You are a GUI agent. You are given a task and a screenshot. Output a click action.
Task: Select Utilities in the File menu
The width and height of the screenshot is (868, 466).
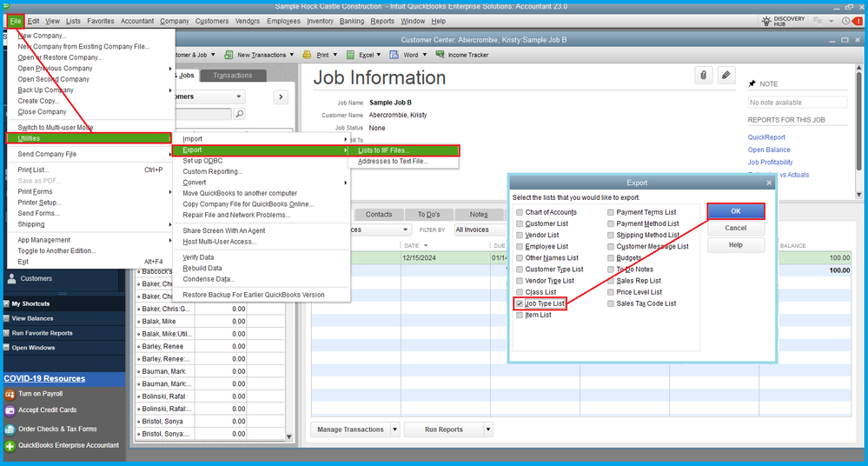89,138
